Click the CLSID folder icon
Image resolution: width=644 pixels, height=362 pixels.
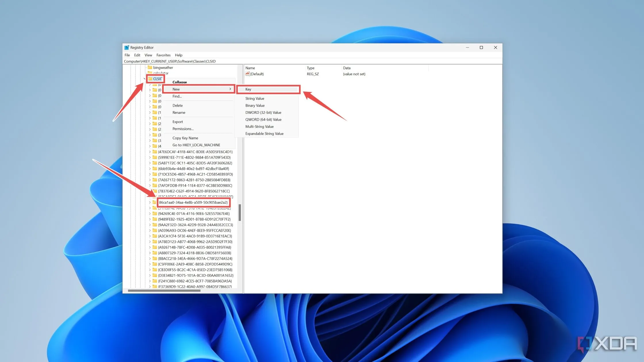coord(150,79)
